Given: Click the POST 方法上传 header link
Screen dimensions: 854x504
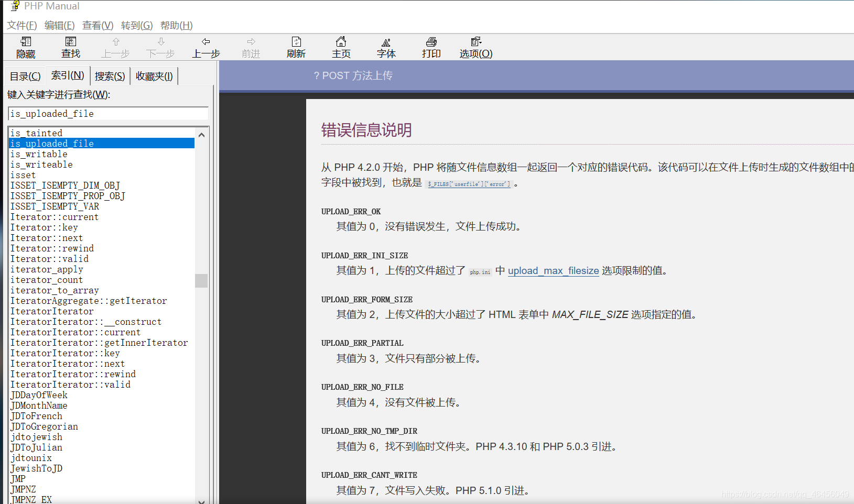Looking at the screenshot, I should pyautogui.click(x=353, y=75).
